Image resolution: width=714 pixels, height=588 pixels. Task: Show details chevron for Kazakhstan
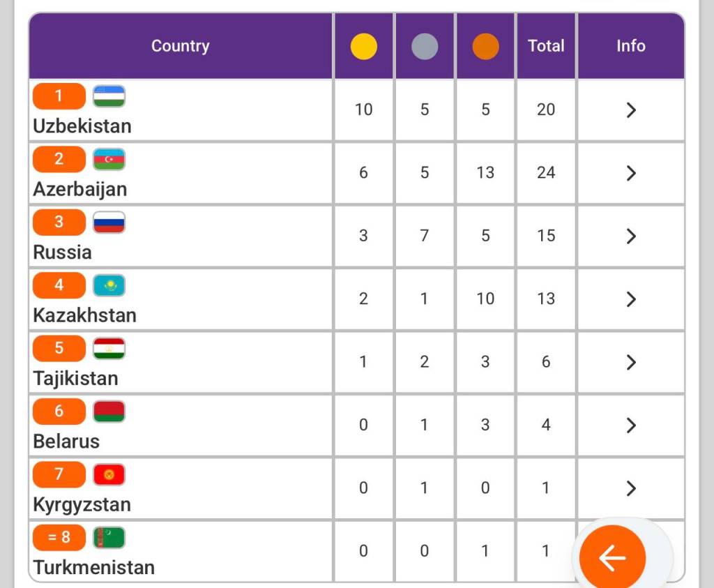coord(631,299)
